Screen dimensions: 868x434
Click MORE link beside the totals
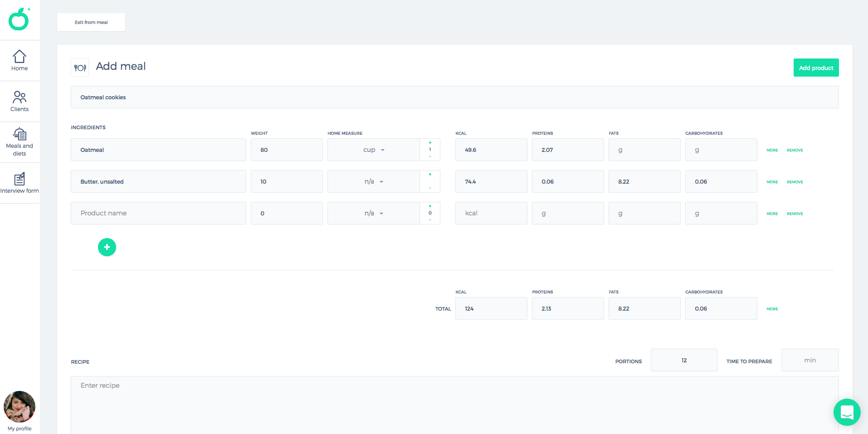pyautogui.click(x=772, y=309)
